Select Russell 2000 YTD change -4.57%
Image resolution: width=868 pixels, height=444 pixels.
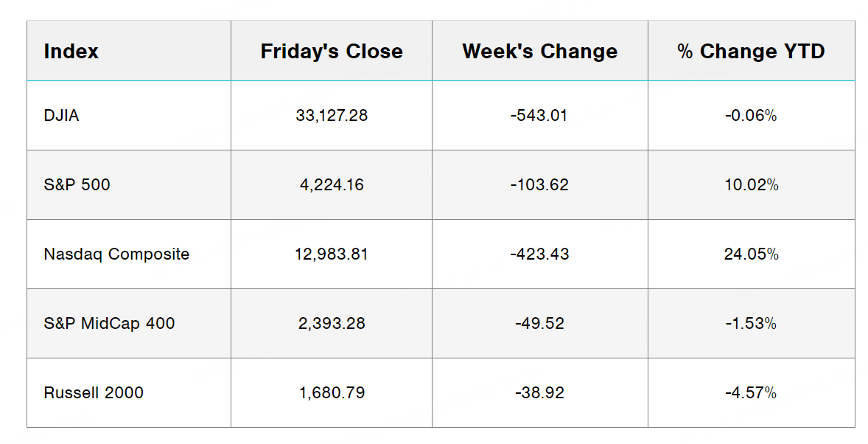pyautogui.click(x=751, y=393)
